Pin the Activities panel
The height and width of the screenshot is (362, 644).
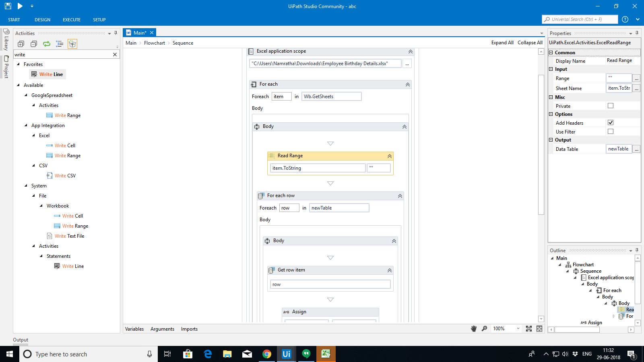[x=116, y=33]
